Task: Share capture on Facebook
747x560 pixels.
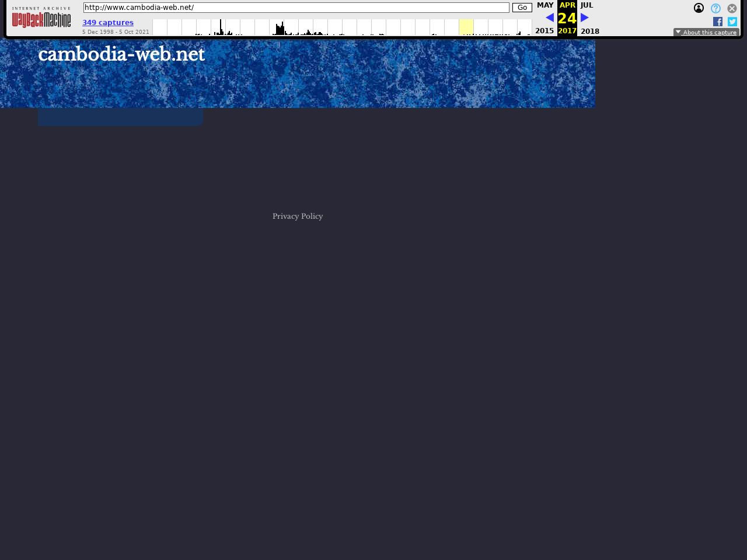Action: point(718,22)
